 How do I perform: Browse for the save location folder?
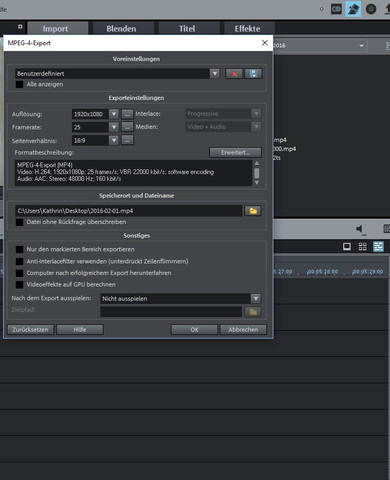click(253, 211)
